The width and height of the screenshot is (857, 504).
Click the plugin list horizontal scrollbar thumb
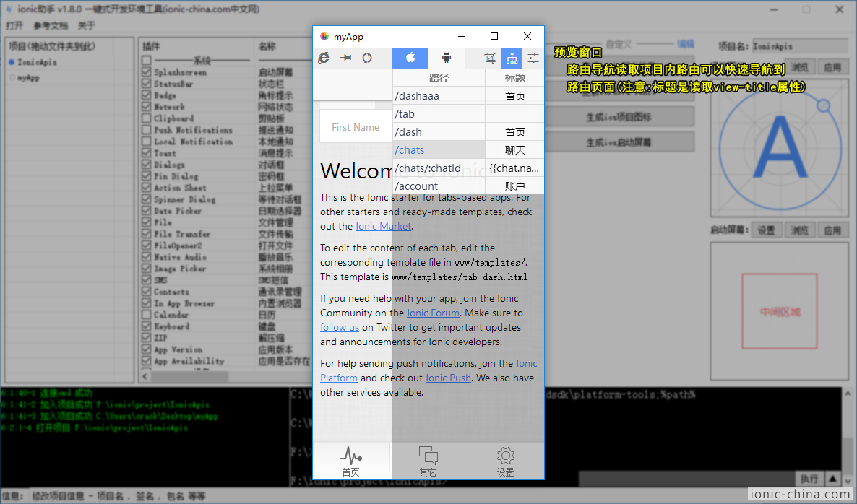coord(189,376)
